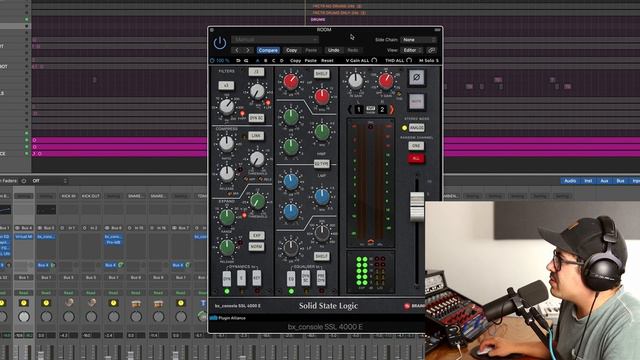Screen dimensions: 640x360
Task: Select settings slot B in plugin toolbar
Action: tap(265, 60)
